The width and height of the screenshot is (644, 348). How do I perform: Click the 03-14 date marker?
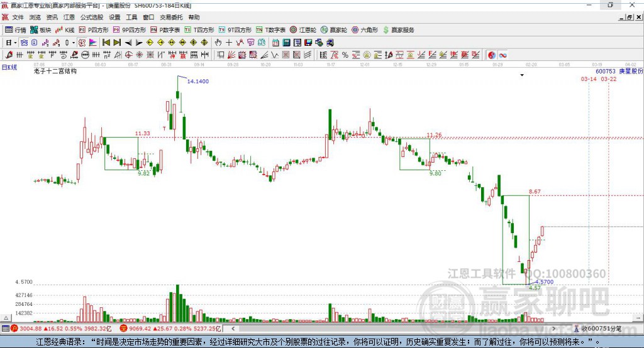pos(589,79)
